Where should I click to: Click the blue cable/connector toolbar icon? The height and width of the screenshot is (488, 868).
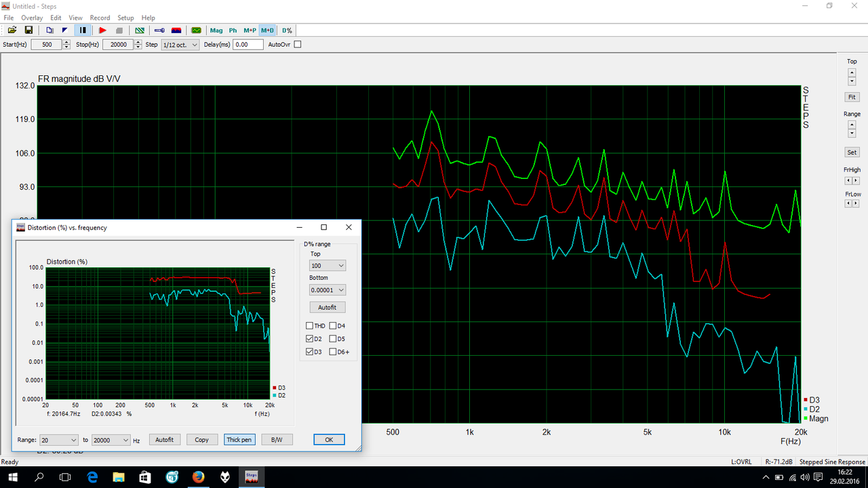pos(159,30)
